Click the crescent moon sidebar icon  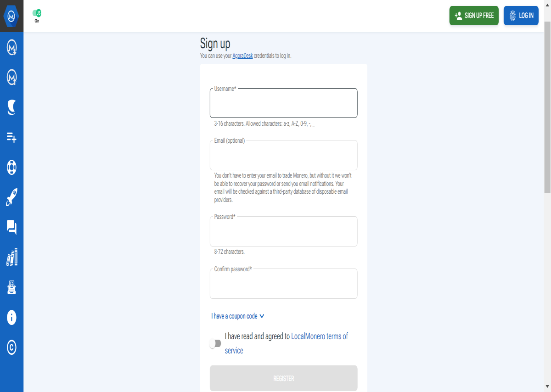pos(12,107)
